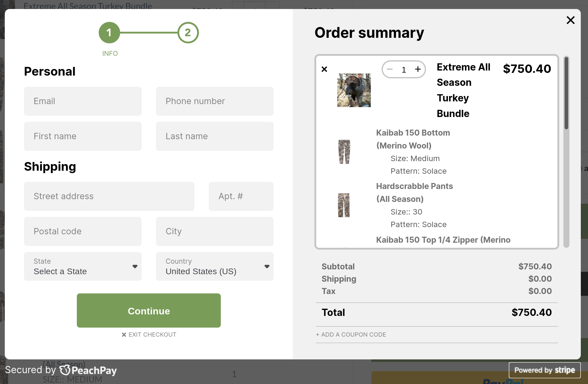This screenshot has height=384, width=588.
Task: Increase quantity with the plus button
Action: (418, 69)
